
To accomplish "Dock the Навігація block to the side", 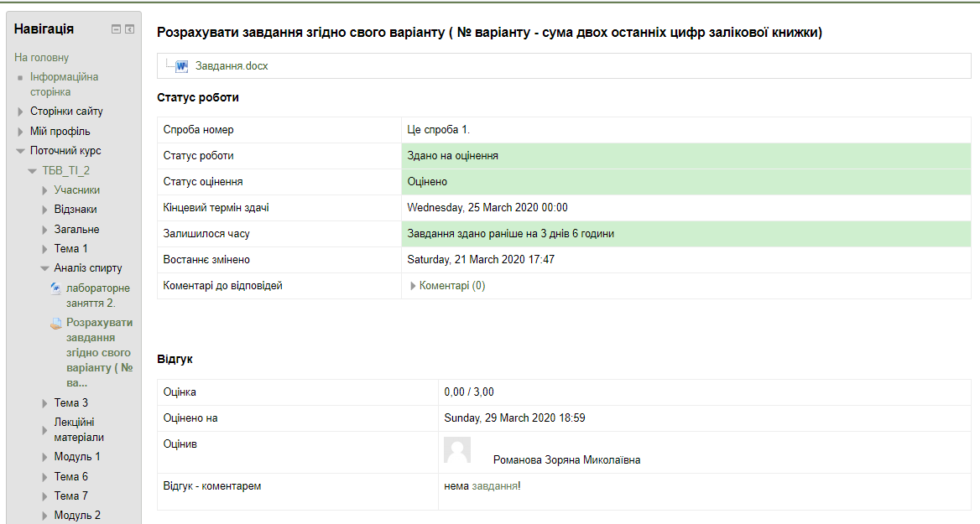I will coord(130,29).
